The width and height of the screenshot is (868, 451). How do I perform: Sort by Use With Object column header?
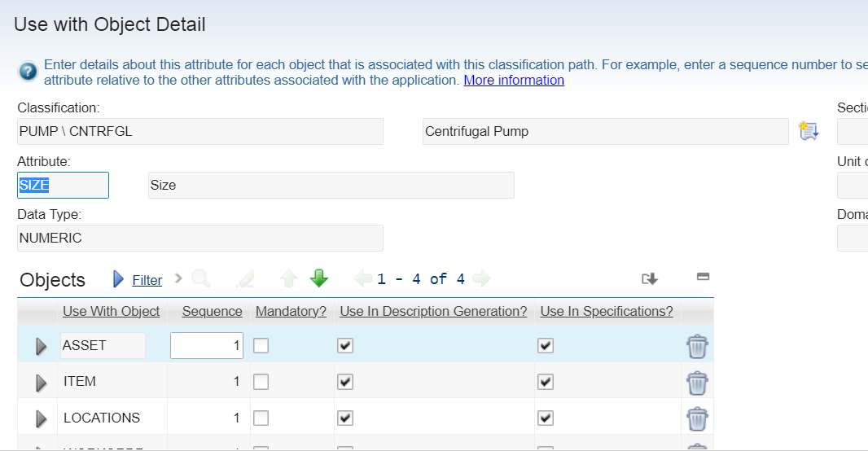pyautogui.click(x=111, y=311)
